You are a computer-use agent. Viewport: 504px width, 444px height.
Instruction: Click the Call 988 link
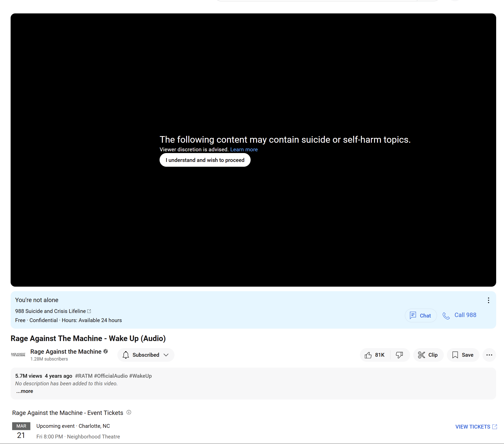click(x=465, y=315)
